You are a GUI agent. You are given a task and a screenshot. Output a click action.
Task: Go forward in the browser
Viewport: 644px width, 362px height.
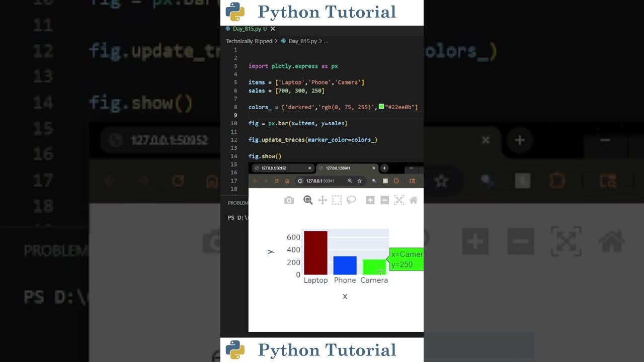coord(266,181)
